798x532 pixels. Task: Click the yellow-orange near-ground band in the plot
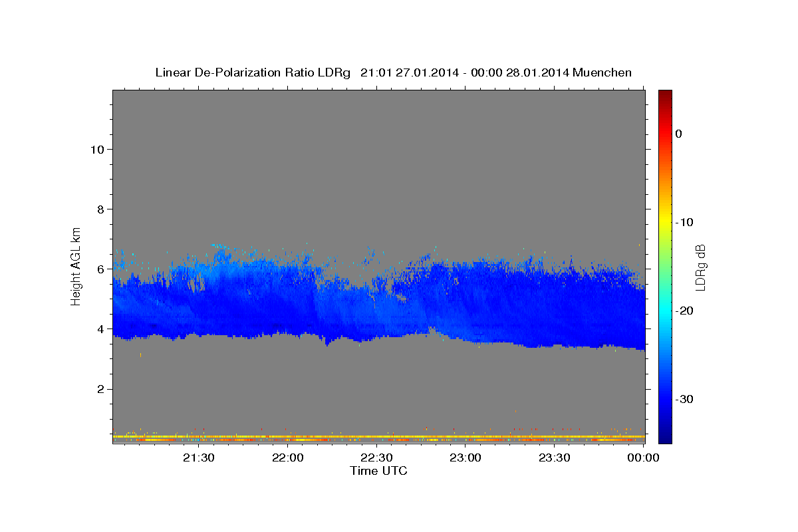click(379, 438)
